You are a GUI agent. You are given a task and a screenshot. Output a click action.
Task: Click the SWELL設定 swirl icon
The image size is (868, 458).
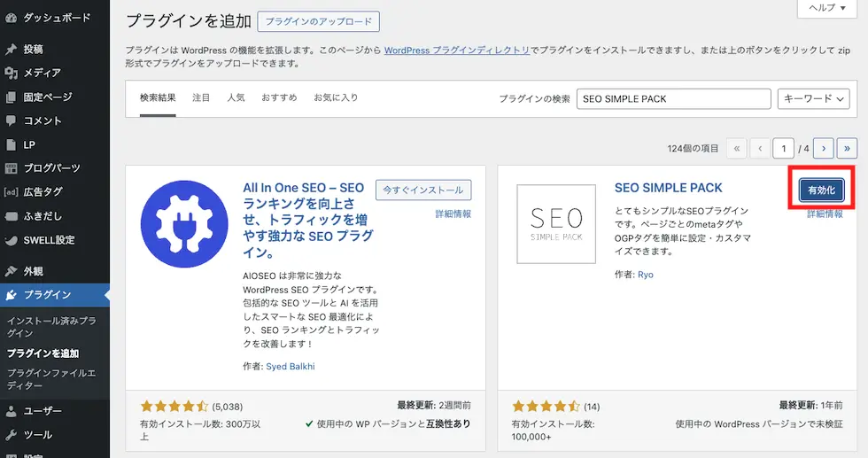coord(11,240)
